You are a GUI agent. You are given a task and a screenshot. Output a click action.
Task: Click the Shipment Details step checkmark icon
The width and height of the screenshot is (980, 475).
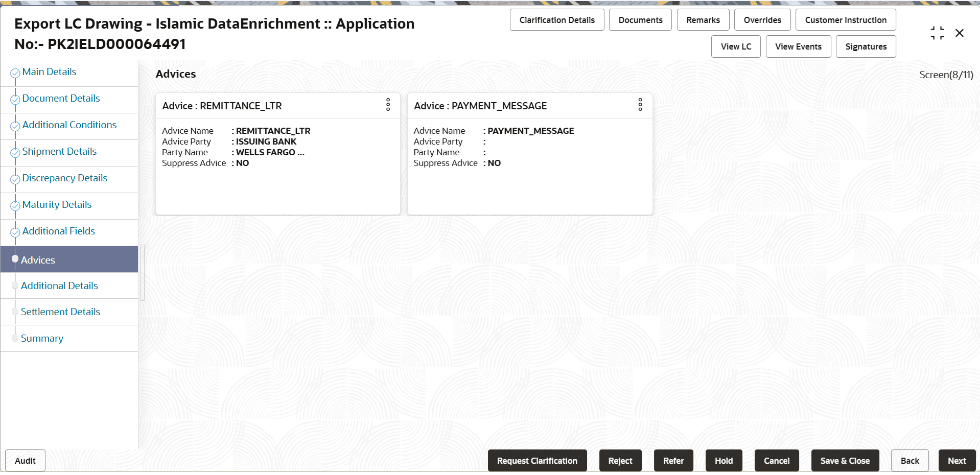coord(15,153)
